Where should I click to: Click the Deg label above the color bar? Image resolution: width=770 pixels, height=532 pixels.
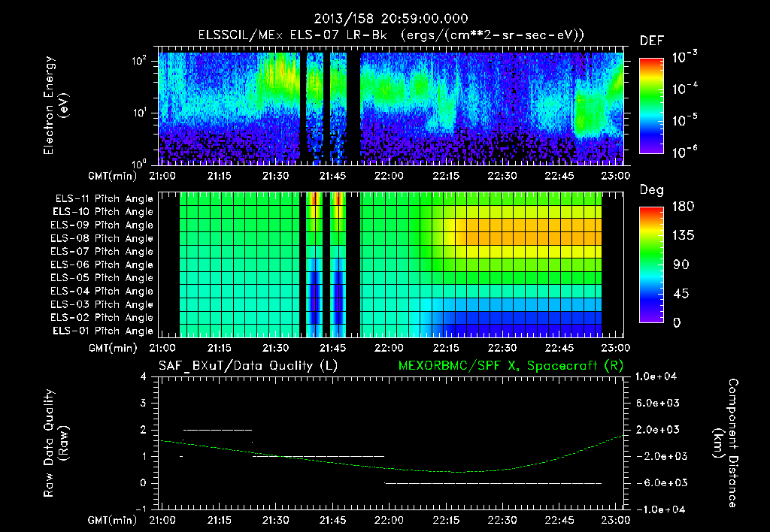[652, 190]
